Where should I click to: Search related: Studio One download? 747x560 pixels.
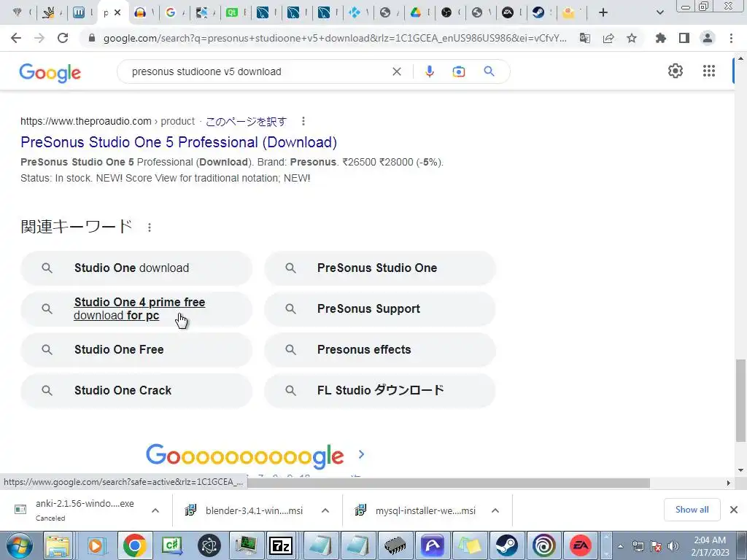click(136, 268)
